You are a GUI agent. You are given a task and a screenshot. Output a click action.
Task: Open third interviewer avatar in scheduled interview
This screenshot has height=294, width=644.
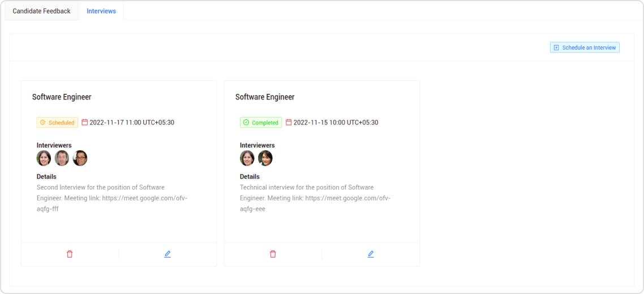80,158
